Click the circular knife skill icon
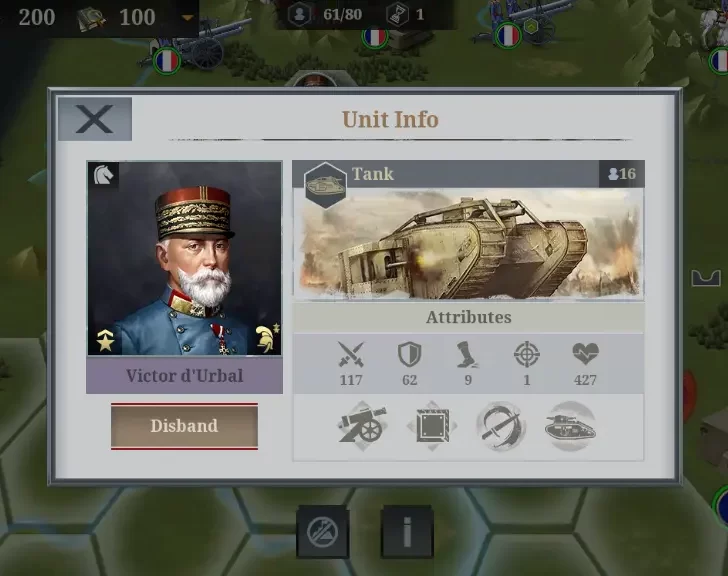The height and width of the screenshot is (576, 728). coord(500,426)
